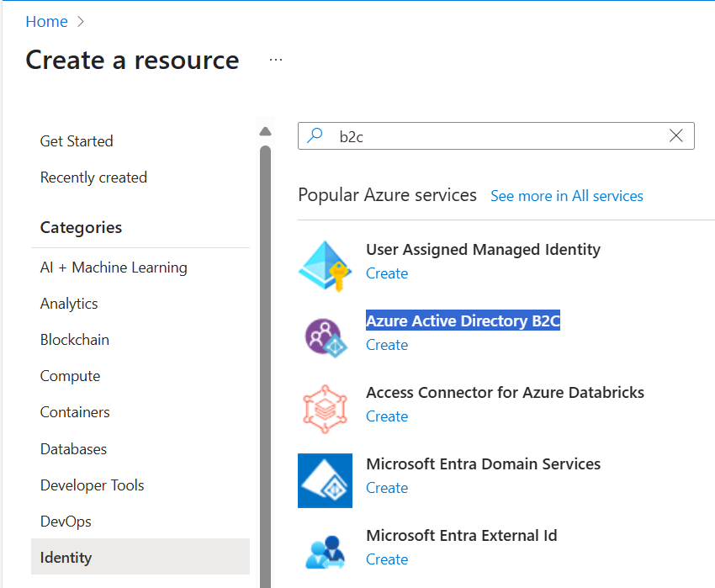
Task: Click the Categories heading
Action: (81, 228)
